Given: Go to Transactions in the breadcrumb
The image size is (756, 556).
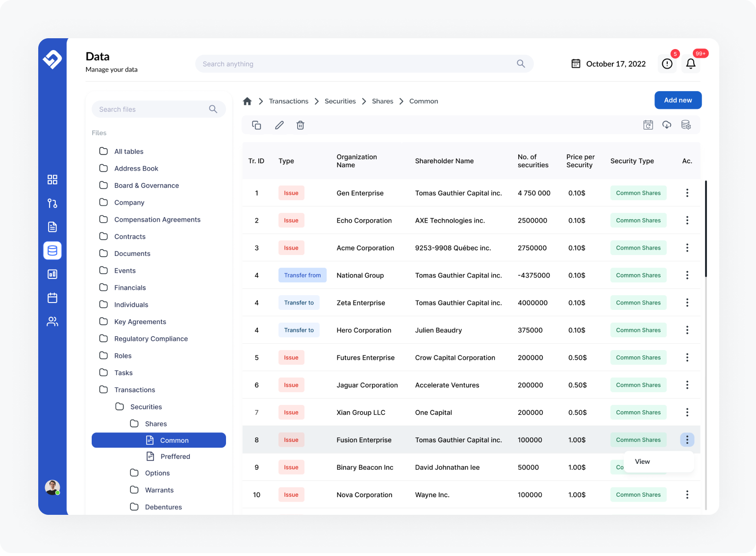Looking at the screenshot, I should click(288, 101).
